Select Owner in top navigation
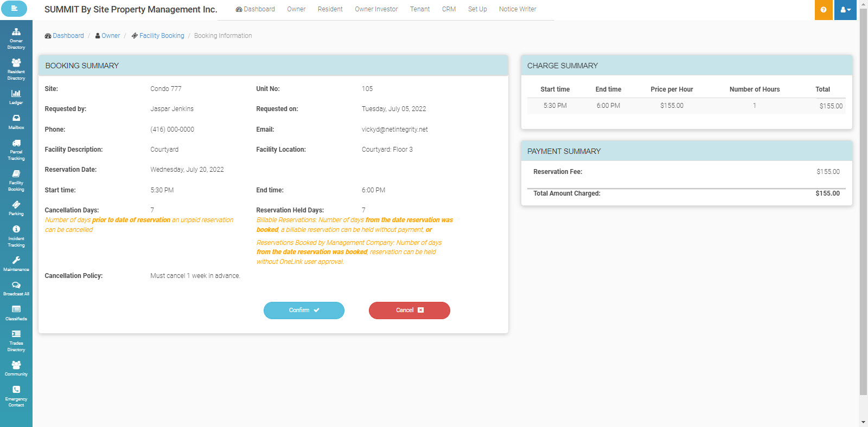This screenshot has width=868, height=427. click(296, 9)
